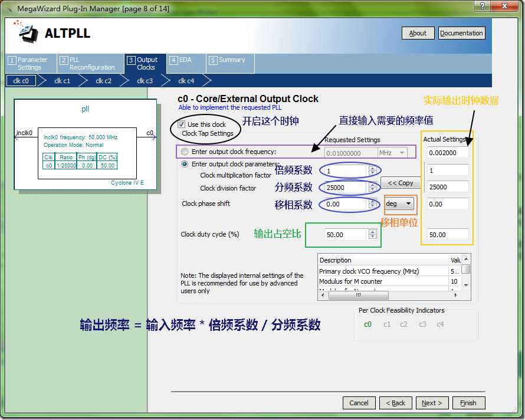Go to the EDA tab

(186, 63)
